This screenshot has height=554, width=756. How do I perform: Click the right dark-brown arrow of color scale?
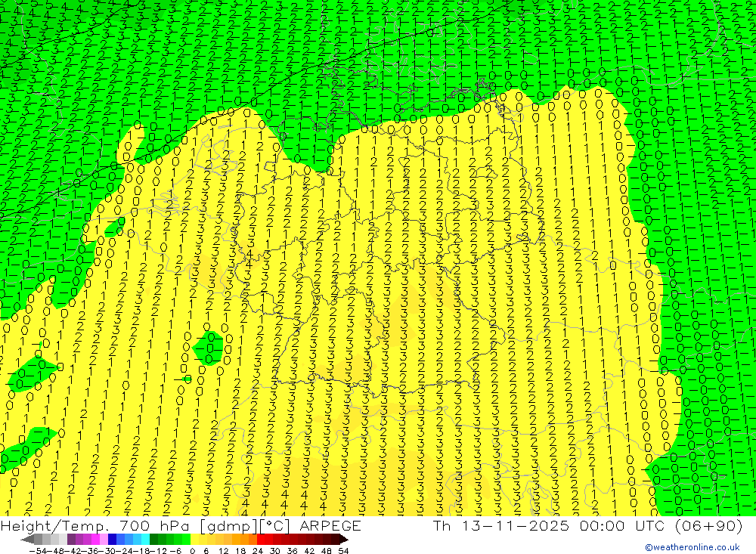[344, 540]
